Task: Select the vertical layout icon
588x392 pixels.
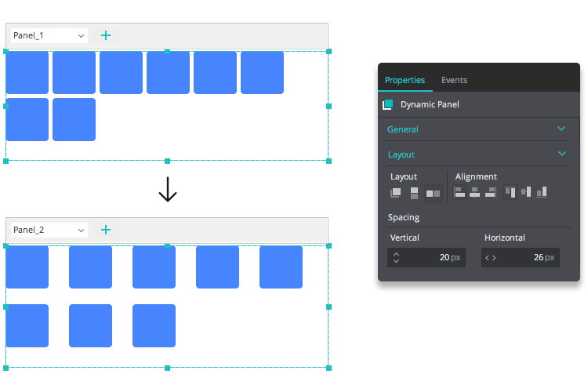Action: pos(414,193)
